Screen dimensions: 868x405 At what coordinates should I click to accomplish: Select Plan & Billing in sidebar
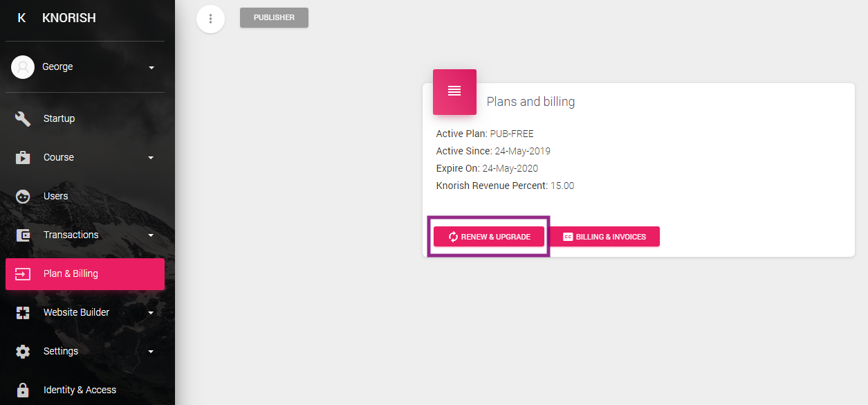pyautogui.click(x=85, y=274)
